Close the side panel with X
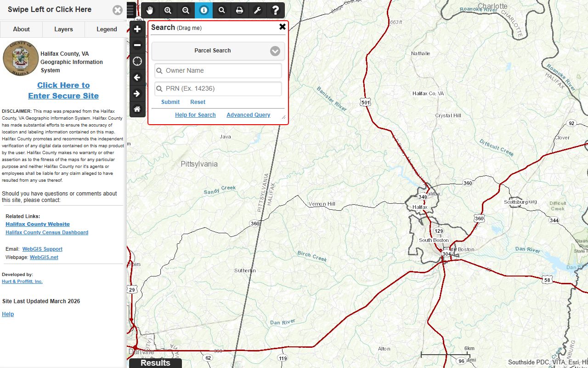 click(118, 10)
